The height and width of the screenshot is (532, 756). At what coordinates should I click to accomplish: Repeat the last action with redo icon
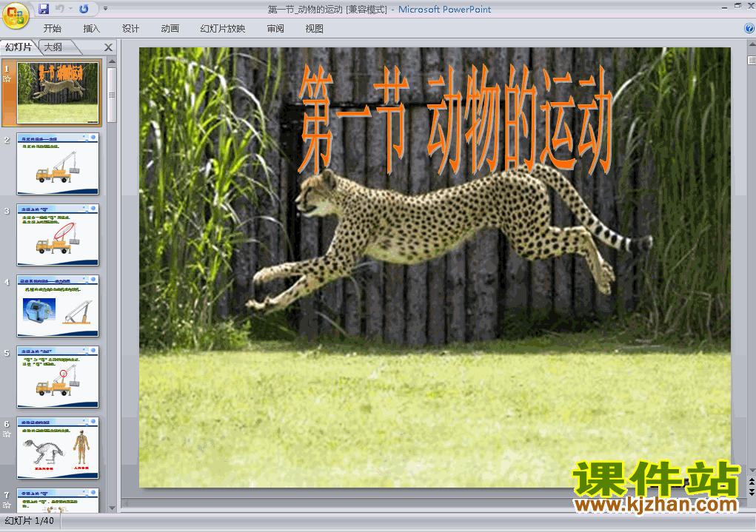click(x=84, y=9)
